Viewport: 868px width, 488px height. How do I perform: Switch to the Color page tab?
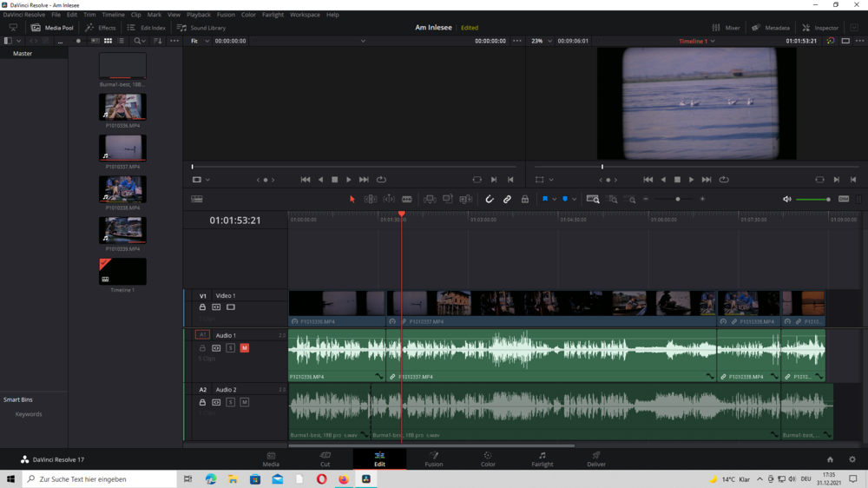(488, 459)
